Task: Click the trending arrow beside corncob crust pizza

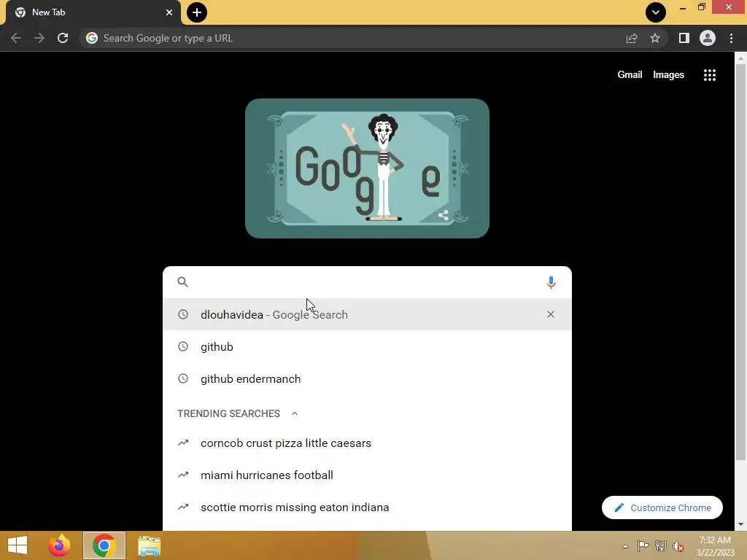Action: coord(183,443)
